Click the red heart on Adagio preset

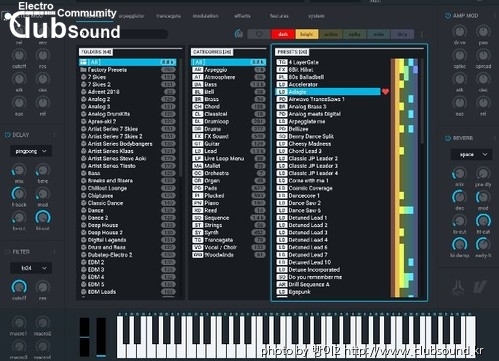[385, 92]
